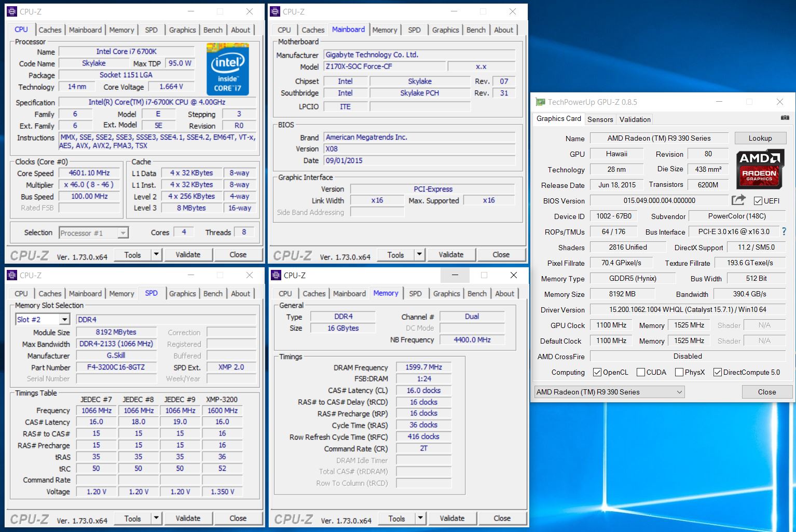Click Tools button in the CPU window
Image resolution: width=796 pixels, height=532 pixels.
coord(132,254)
